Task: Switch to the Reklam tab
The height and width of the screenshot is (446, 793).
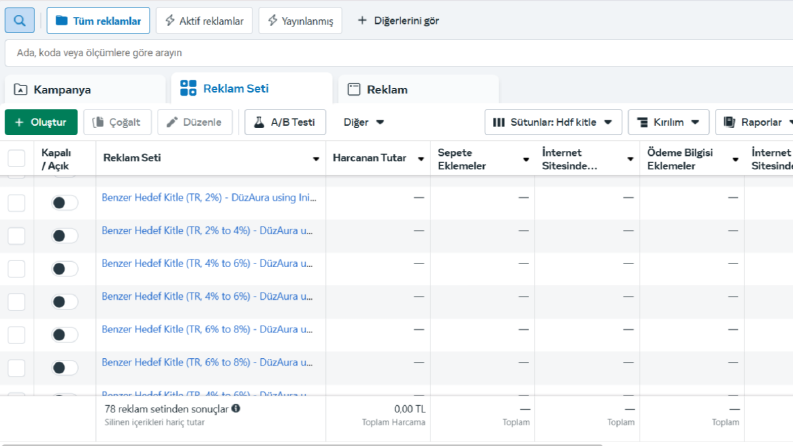Action: click(x=419, y=90)
